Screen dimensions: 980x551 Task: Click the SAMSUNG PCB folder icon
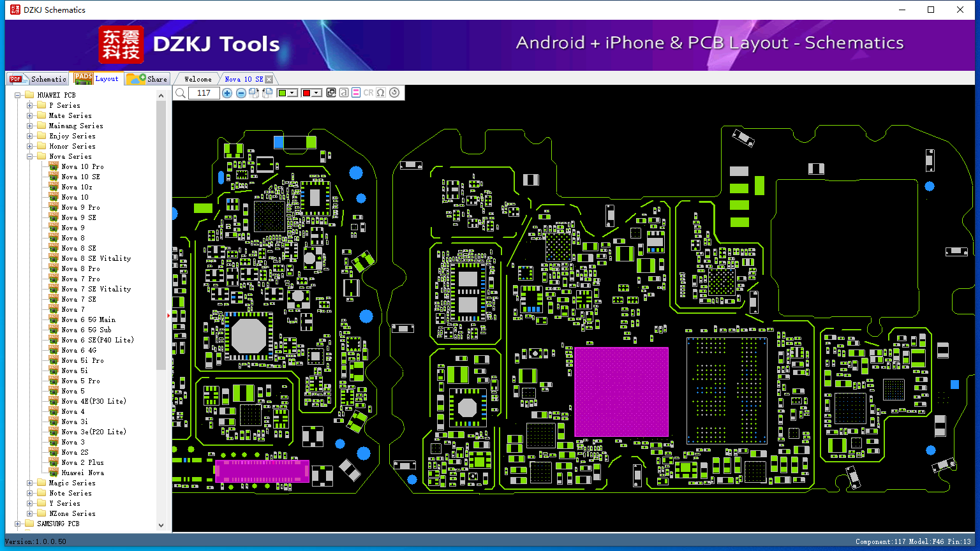point(29,524)
